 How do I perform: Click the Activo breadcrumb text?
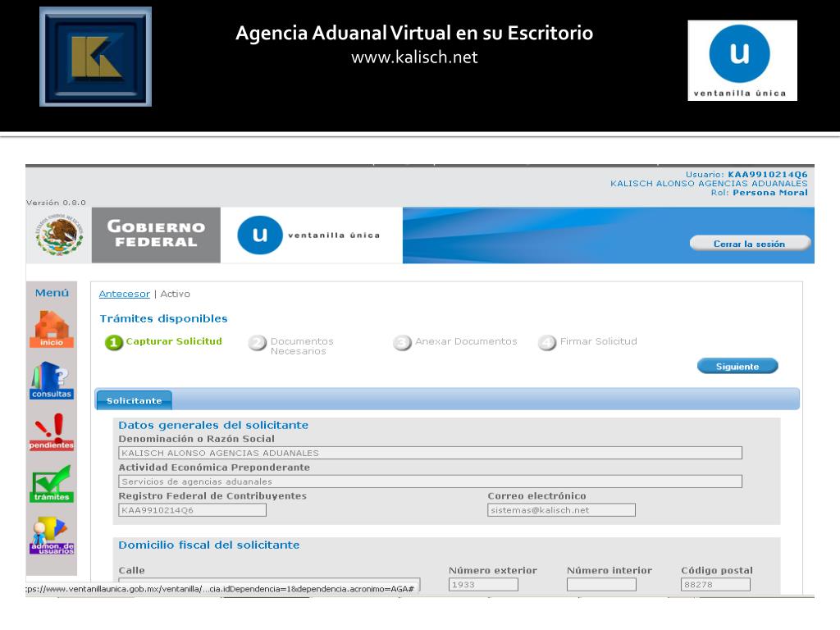(x=176, y=294)
